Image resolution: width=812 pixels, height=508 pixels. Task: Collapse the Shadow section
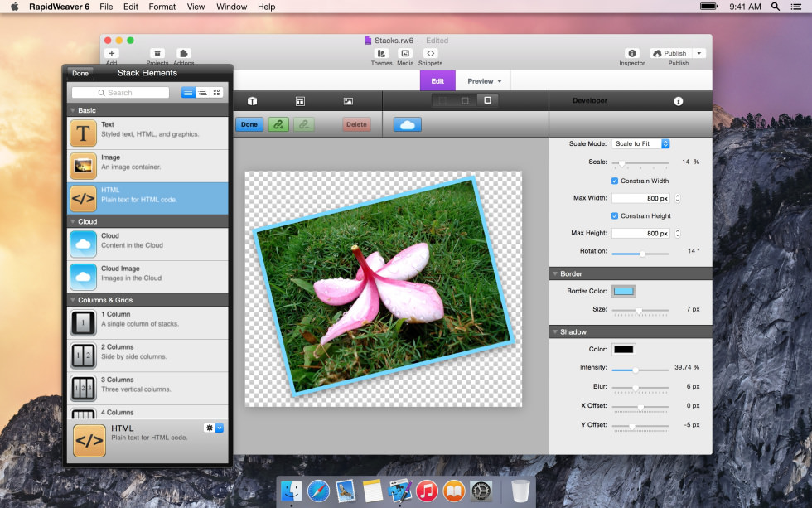pos(554,332)
